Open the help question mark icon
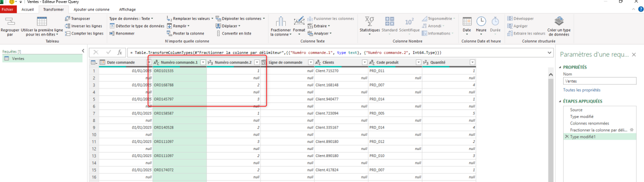 click(x=641, y=9)
